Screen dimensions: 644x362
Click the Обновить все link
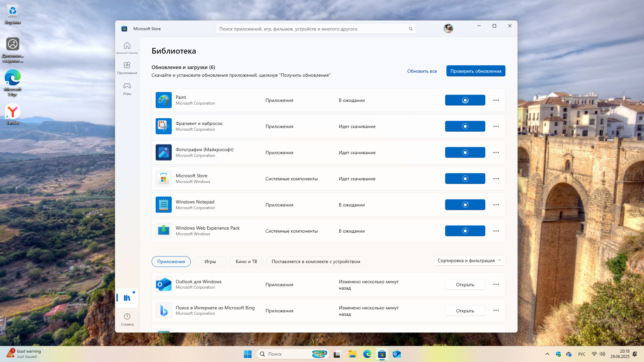click(422, 71)
